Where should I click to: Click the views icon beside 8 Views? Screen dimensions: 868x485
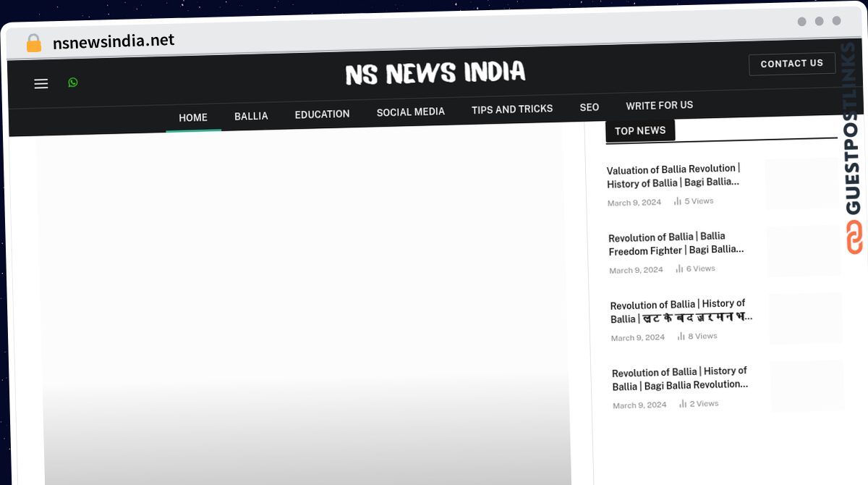point(681,336)
